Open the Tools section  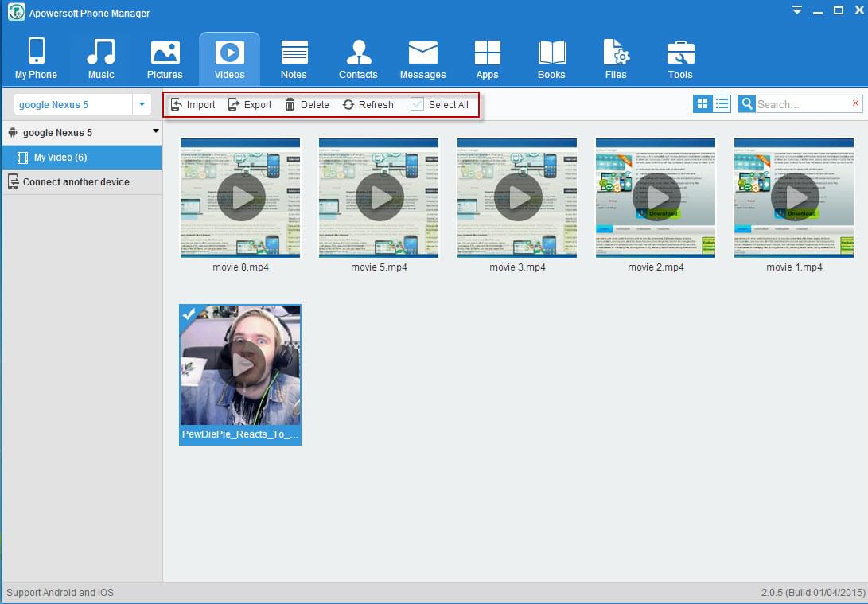[680, 59]
